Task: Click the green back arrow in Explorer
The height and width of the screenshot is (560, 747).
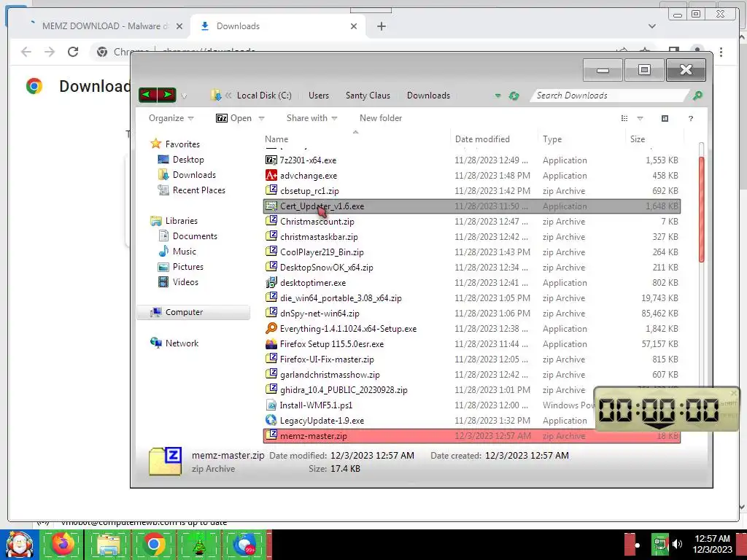Action: (x=147, y=95)
